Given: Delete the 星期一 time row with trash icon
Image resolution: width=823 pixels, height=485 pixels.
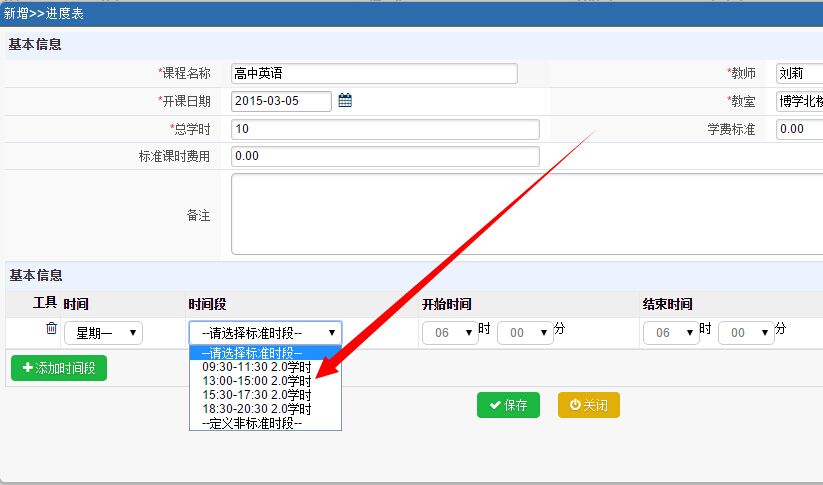Looking at the screenshot, I should click(51, 328).
